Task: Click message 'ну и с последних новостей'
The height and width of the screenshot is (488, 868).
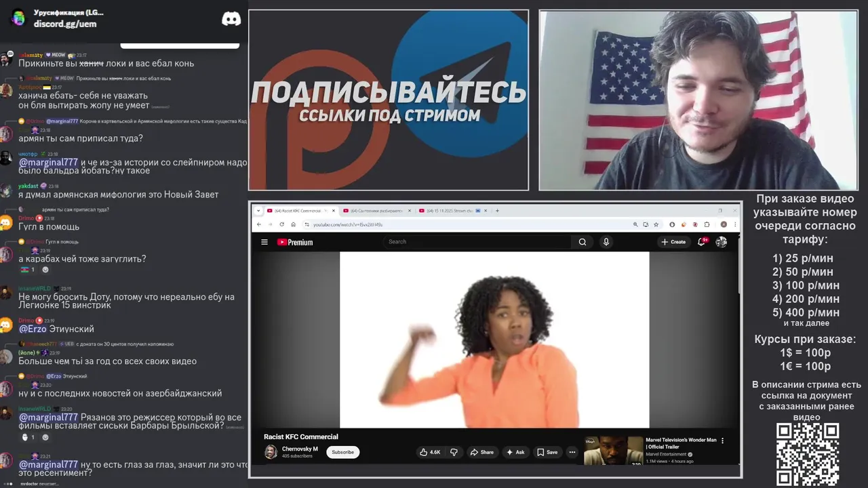Action: (x=120, y=393)
